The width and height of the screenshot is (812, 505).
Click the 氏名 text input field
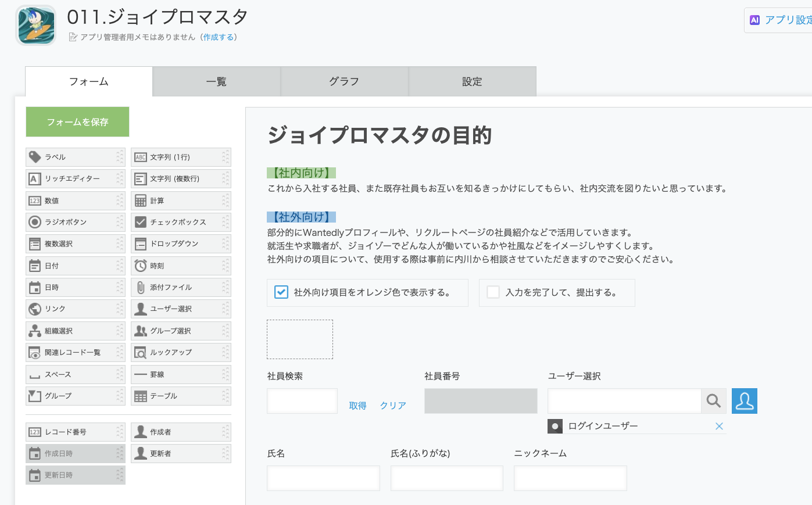[323, 478]
